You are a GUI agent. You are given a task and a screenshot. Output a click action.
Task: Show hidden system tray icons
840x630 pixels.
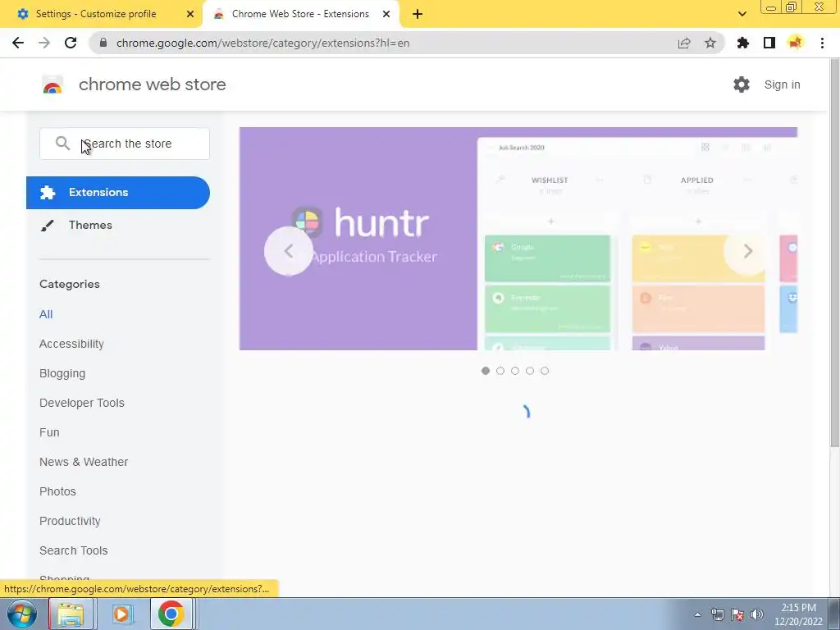point(697,614)
